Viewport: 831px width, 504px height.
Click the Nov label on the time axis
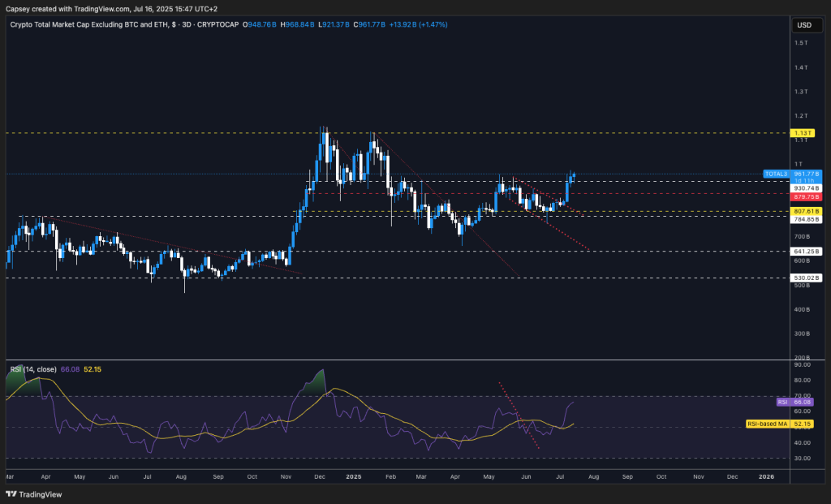coord(698,478)
